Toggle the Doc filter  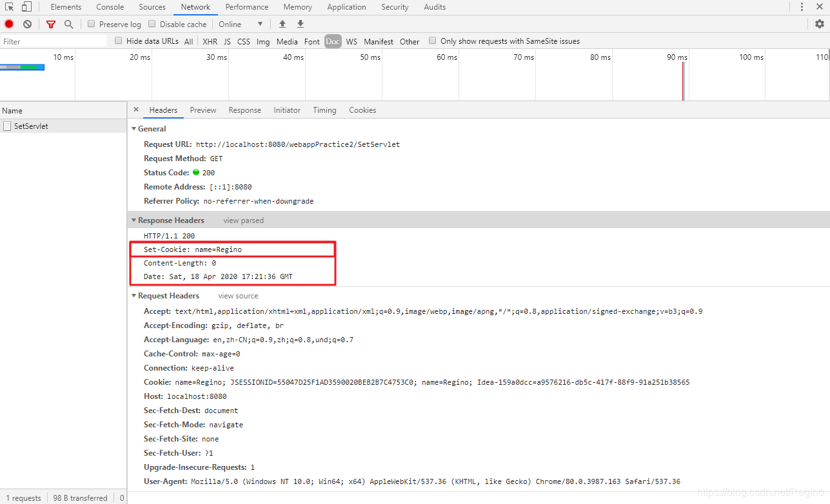coord(333,41)
